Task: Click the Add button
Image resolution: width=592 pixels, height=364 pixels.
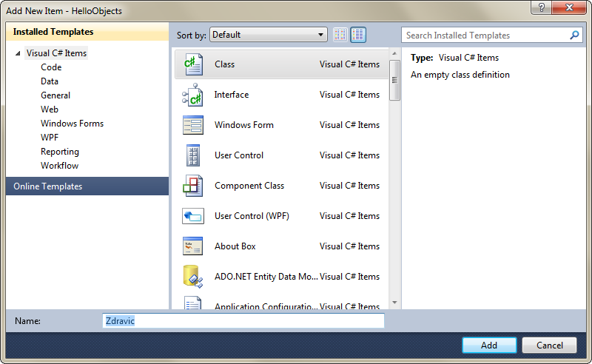Action: click(x=489, y=345)
